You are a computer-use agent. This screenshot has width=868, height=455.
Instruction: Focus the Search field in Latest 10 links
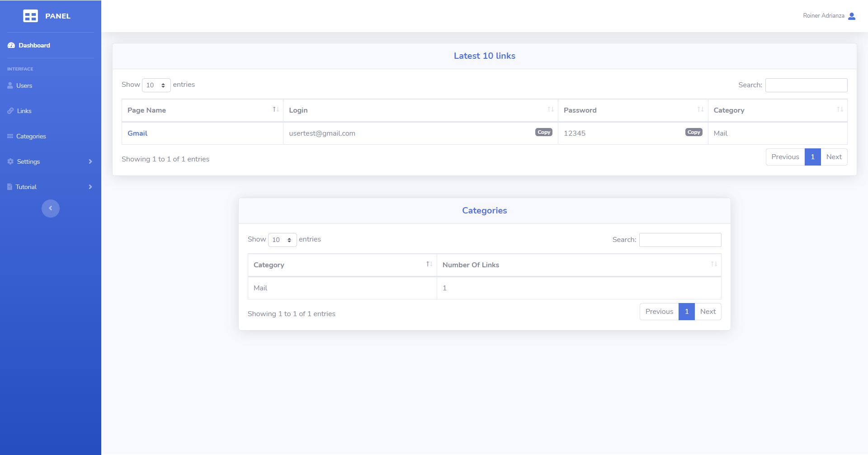tap(806, 85)
